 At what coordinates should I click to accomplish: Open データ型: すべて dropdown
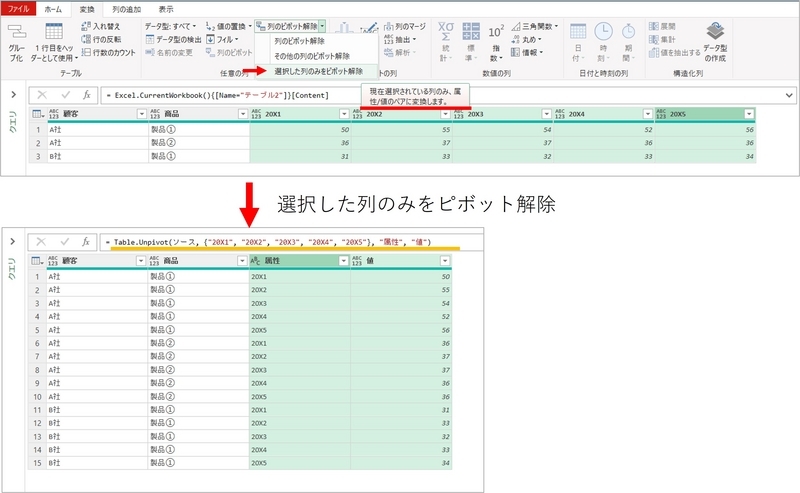tap(170, 26)
